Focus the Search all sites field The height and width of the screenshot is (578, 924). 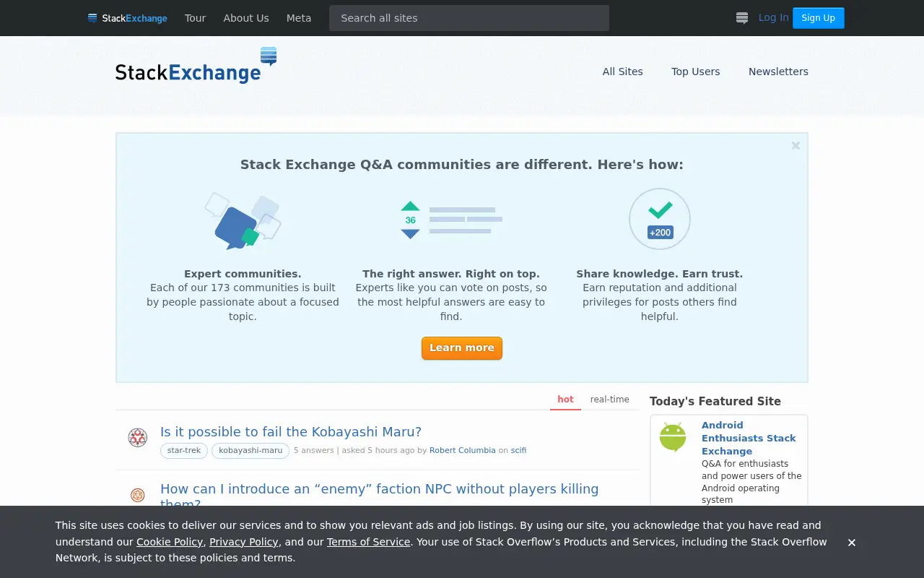469,18
